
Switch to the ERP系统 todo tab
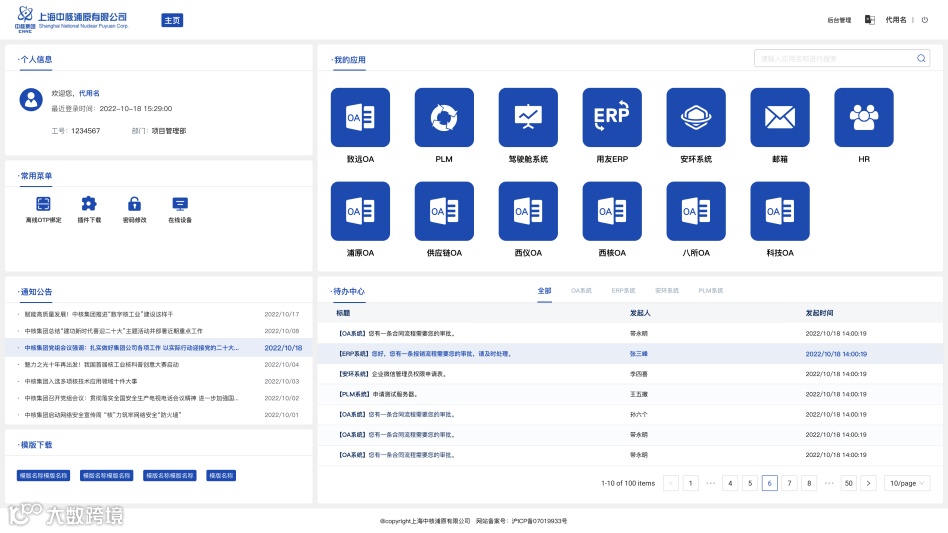coord(623,291)
